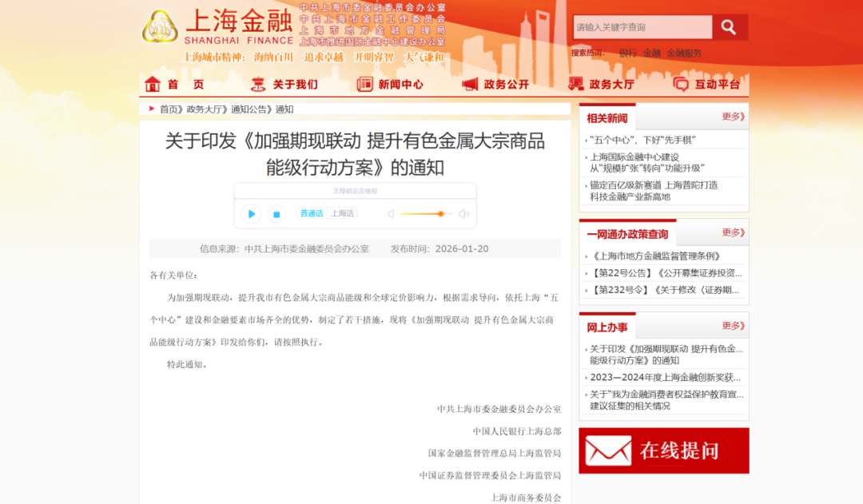
Task: Click signature line 中国证券监督管理委员会上海监管局
Action: point(490,475)
